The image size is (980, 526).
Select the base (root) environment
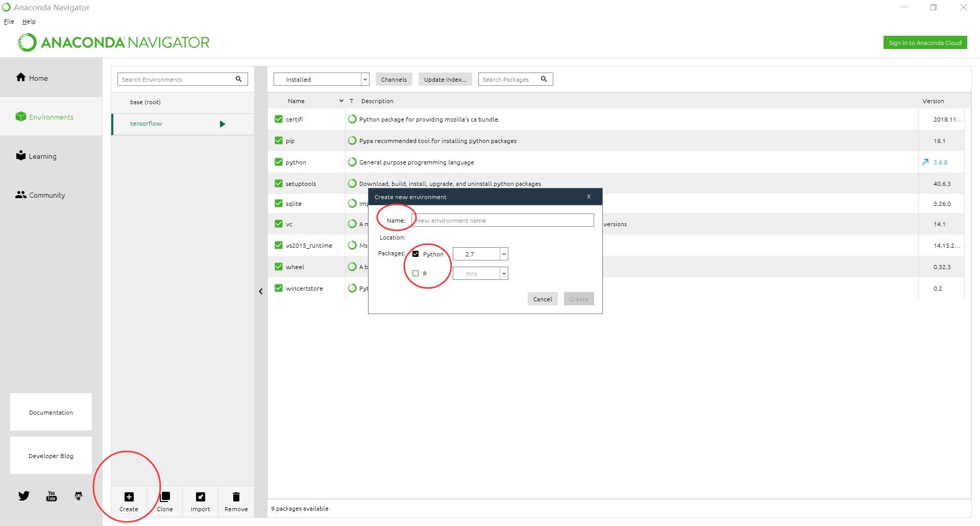183,102
